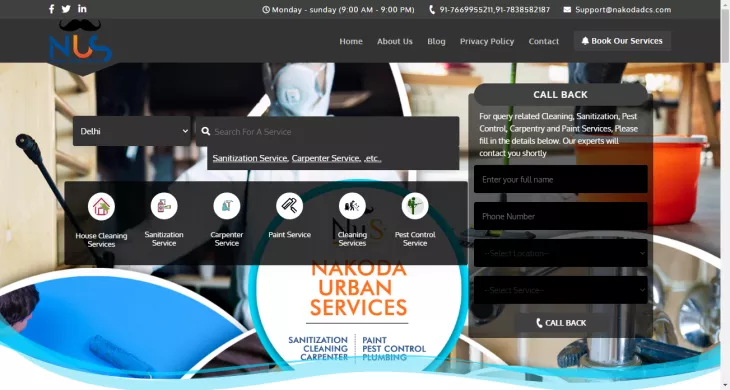This screenshot has width=730, height=390.
Task: Open the Privacy Policy menu item
Action: point(487,41)
